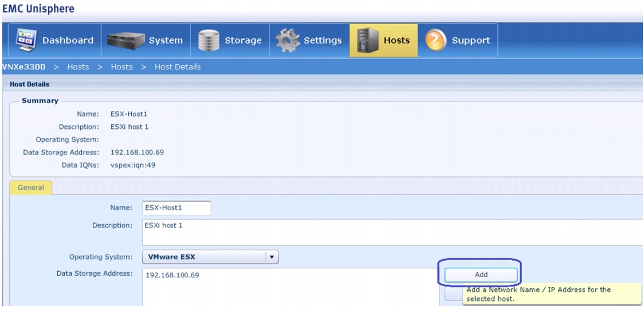The width and height of the screenshot is (644, 325).
Task: Click the Data IQNs value vspex:iqn:49
Action: point(133,165)
